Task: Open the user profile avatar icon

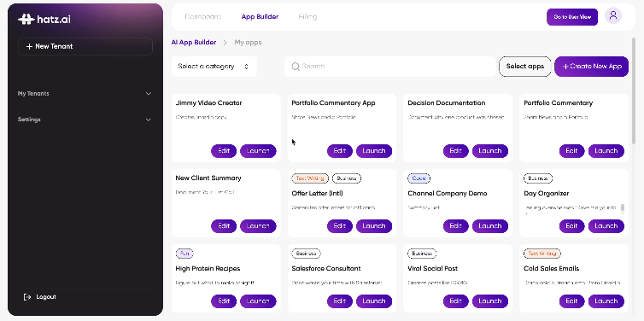Action: 613,16
